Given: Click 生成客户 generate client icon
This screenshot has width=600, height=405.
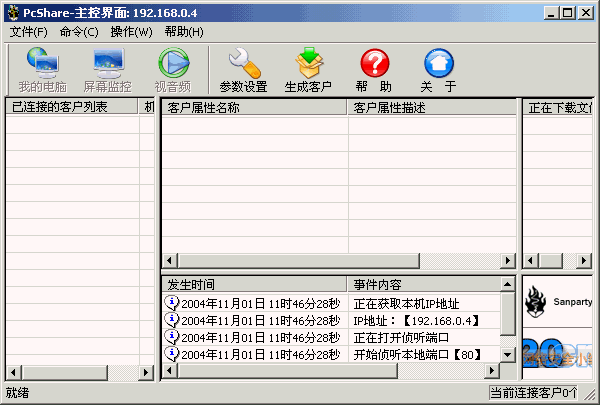Looking at the screenshot, I should tap(308, 70).
